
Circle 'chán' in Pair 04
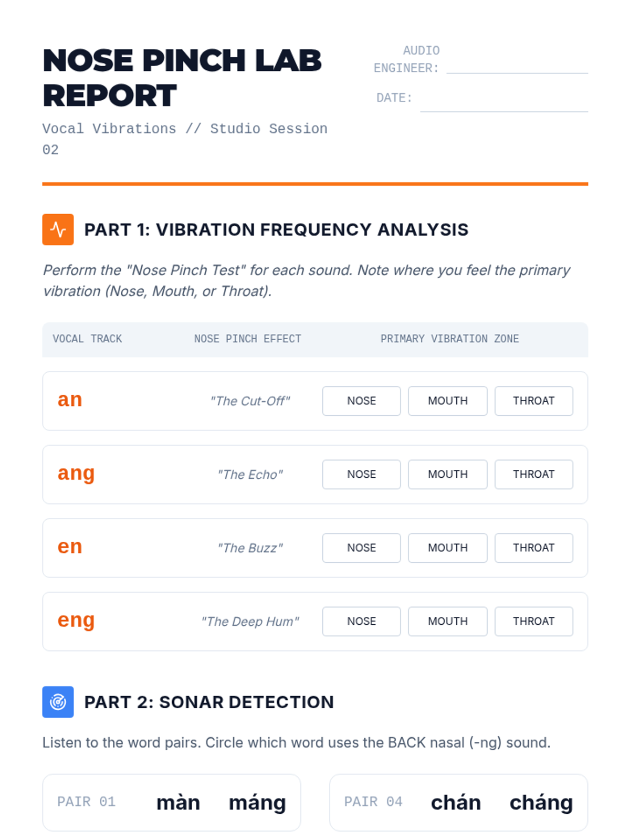click(456, 803)
